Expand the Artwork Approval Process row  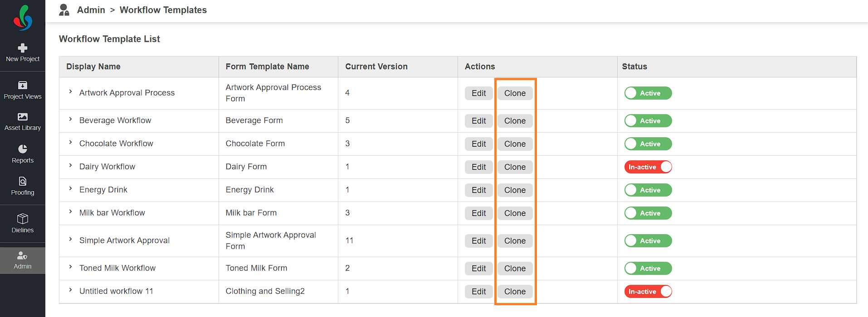coord(70,92)
